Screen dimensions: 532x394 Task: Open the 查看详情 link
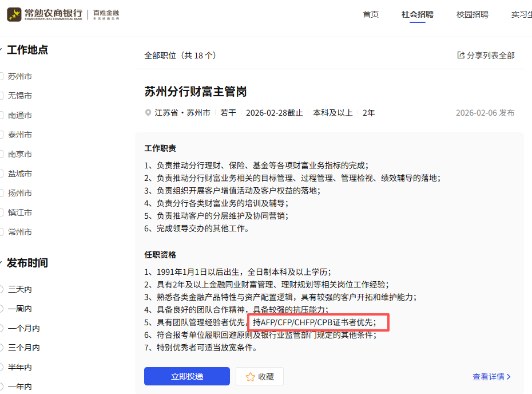coord(488,377)
